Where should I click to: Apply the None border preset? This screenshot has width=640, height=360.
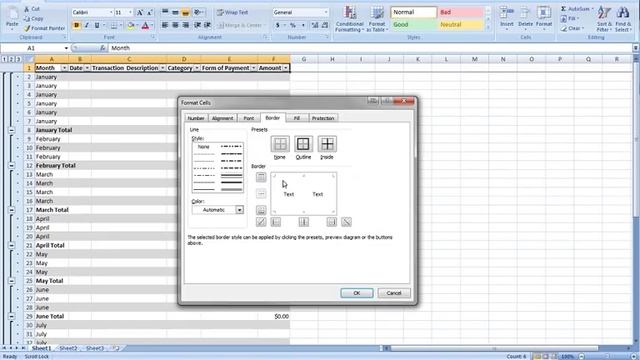(x=280, y=144)
